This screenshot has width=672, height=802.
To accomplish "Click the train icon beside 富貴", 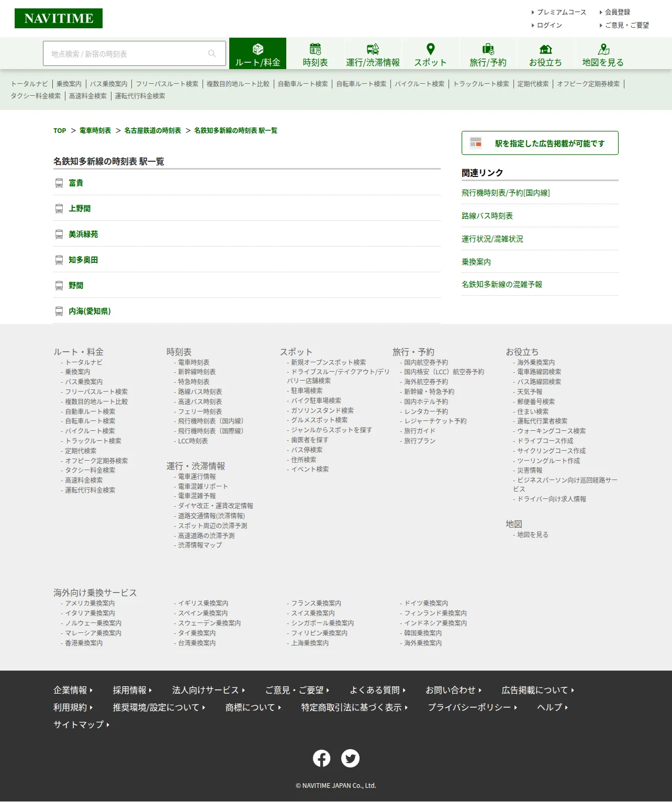I will 59,183.
